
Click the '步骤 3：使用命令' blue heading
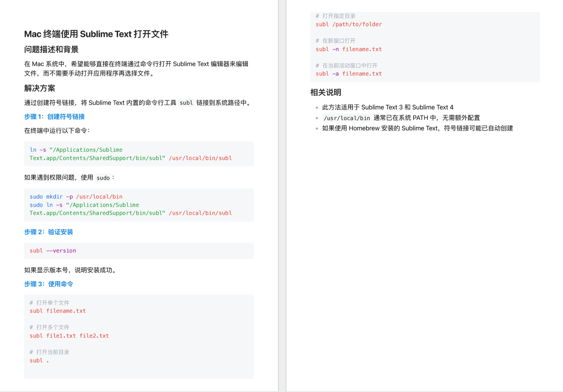[48, 284]
